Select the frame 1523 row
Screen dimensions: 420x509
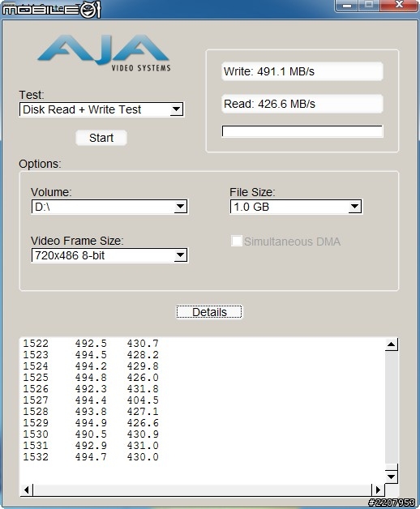(x=91, y=355)
